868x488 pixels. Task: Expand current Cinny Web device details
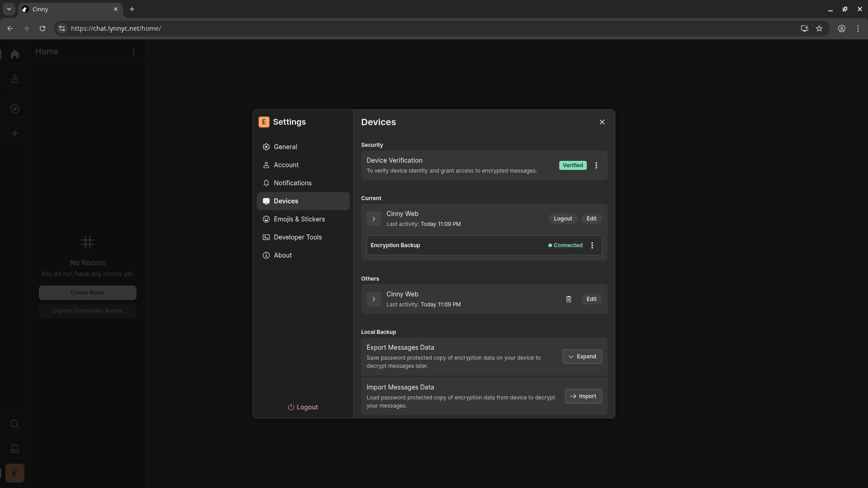[374, 219]
